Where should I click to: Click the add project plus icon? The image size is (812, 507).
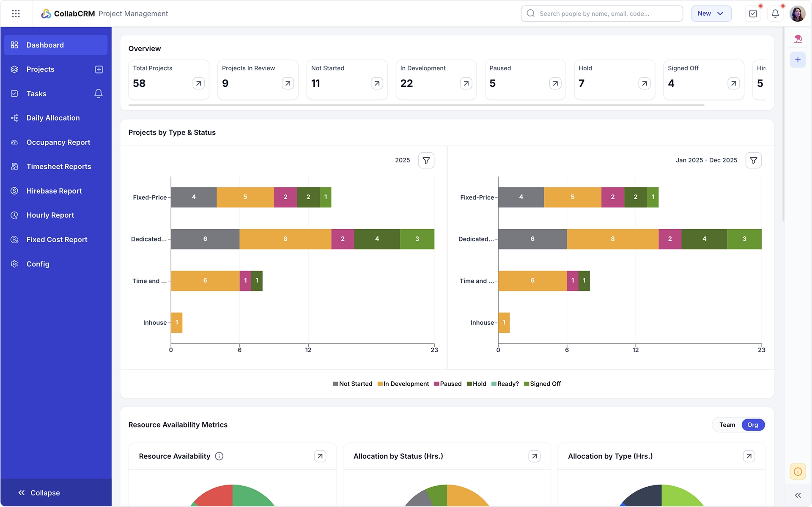tap(99, 69)
